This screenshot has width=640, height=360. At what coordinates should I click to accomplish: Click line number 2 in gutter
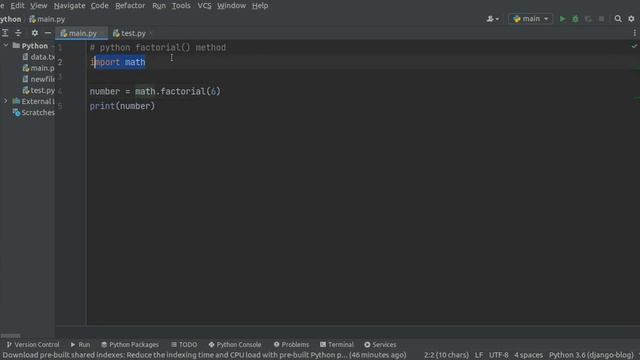click(60, 62)
